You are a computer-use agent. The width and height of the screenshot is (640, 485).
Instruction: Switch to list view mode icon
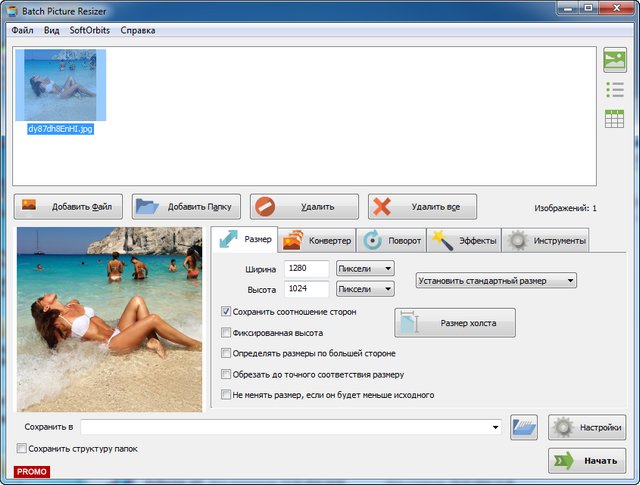(614, 90)
